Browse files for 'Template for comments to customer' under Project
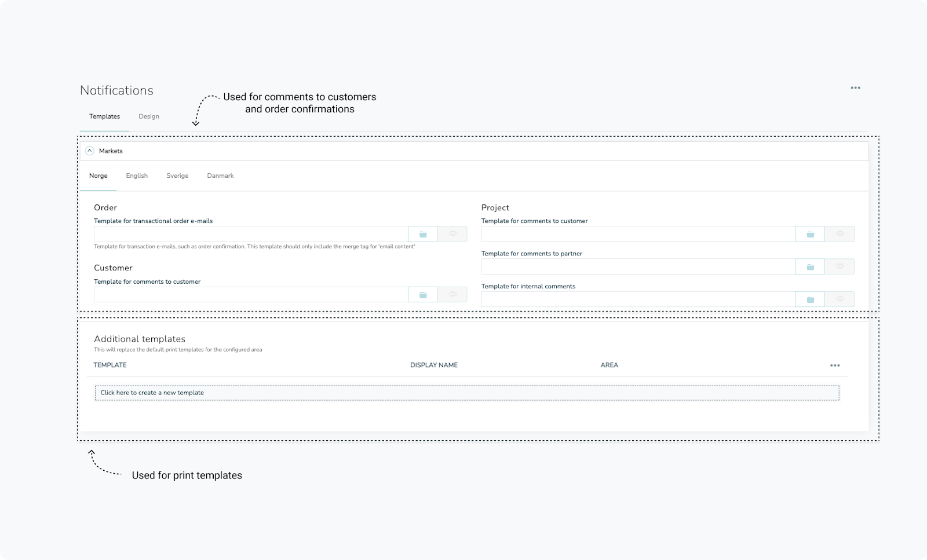This screenshot has width=927, height=560. click(810, 233)
